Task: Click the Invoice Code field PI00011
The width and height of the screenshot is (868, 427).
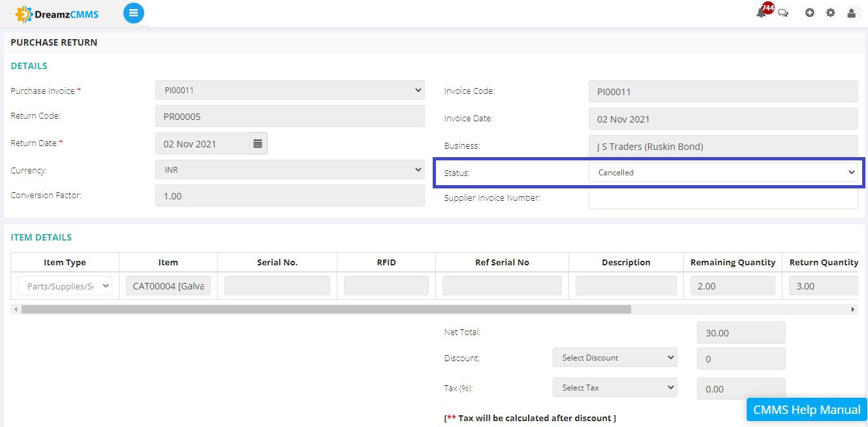Action: (723, 91)
